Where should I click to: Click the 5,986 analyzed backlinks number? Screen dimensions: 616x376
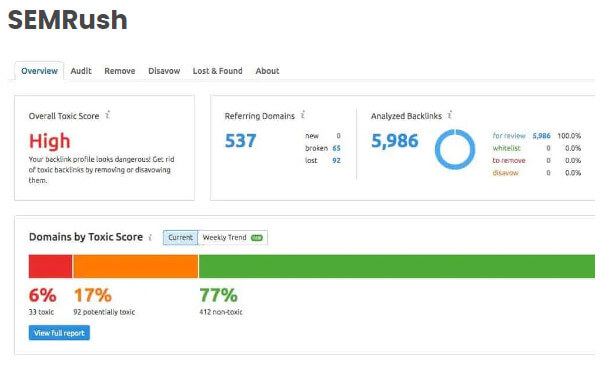[395, 141]
